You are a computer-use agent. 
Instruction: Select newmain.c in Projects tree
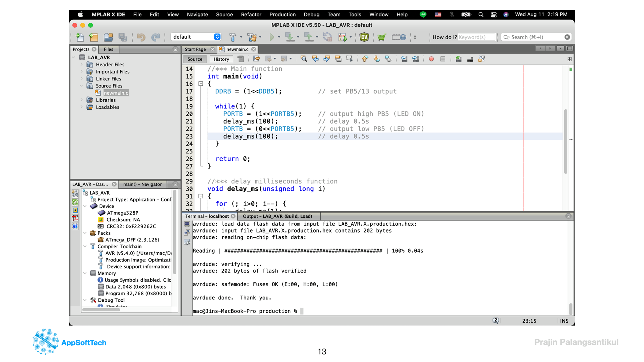pos(116,93)
